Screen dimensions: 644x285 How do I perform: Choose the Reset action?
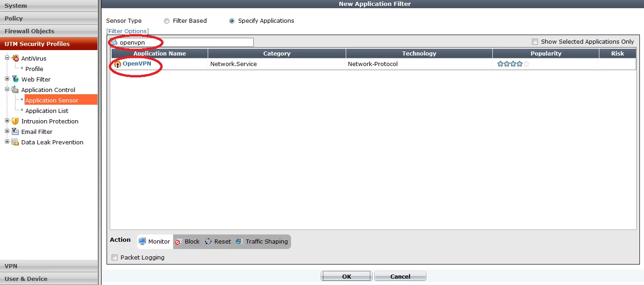[x=218, y=242]
